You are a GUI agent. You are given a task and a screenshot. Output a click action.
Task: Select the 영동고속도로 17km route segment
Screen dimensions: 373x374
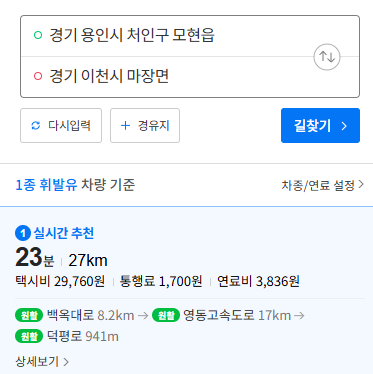[x=237, y=315]
